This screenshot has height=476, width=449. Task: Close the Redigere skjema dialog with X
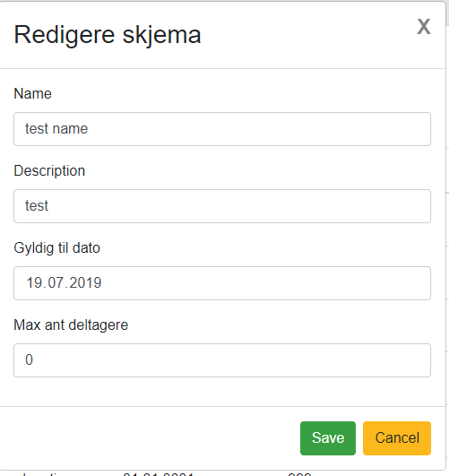click(x=424, y=26)
